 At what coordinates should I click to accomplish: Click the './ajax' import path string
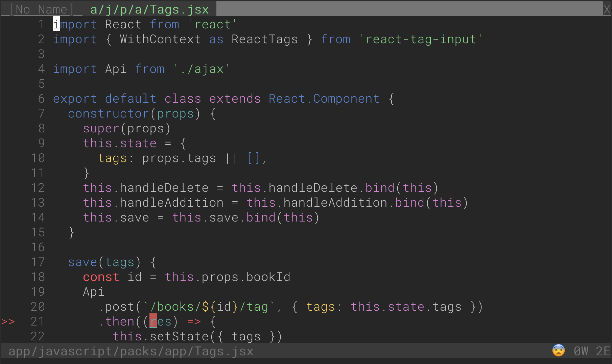point(201,69)
